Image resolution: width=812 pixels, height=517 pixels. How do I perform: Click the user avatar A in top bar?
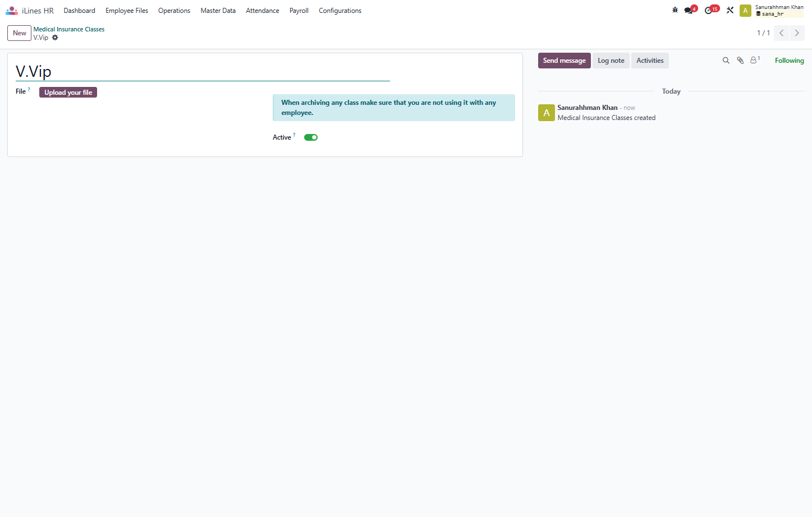click(x=745, y=11)
